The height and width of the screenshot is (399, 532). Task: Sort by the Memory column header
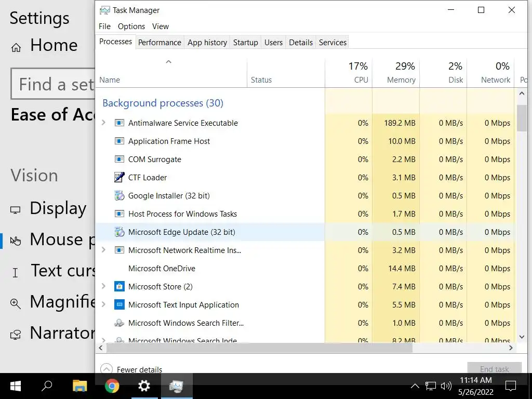396,73
